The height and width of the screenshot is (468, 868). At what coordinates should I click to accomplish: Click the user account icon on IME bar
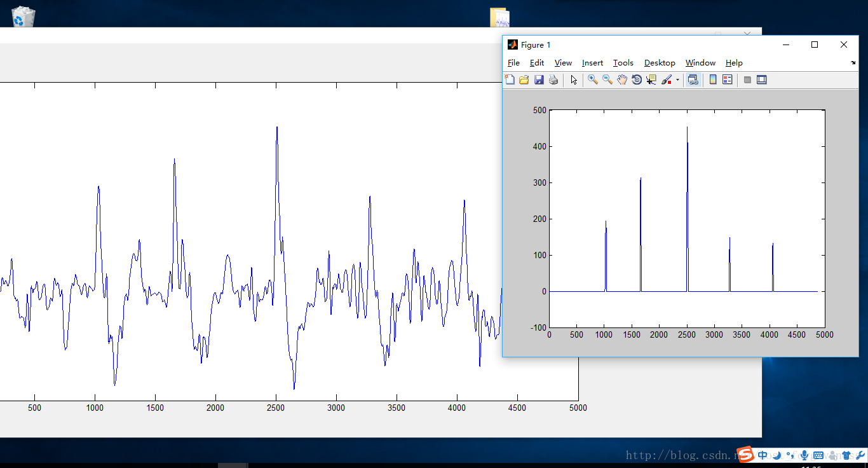pos(833,455)
